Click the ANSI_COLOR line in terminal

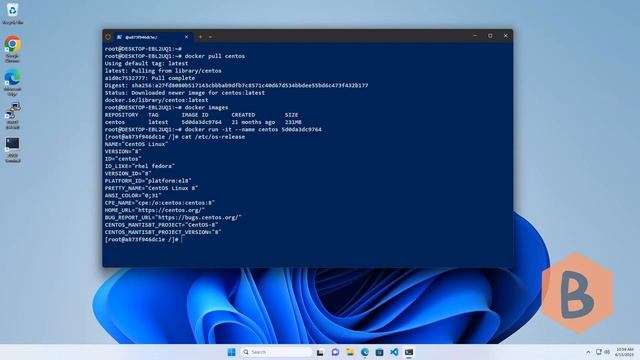133,196
